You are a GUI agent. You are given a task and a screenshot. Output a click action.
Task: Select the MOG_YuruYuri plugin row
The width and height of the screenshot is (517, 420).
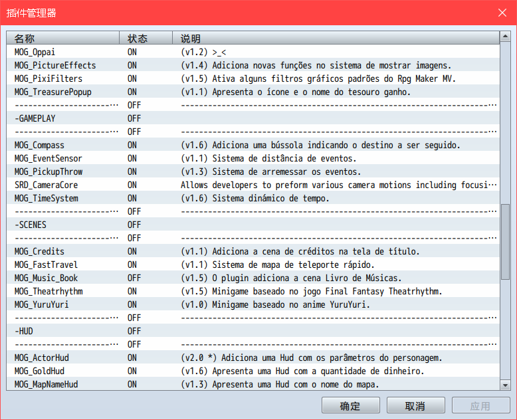point(253,304)
